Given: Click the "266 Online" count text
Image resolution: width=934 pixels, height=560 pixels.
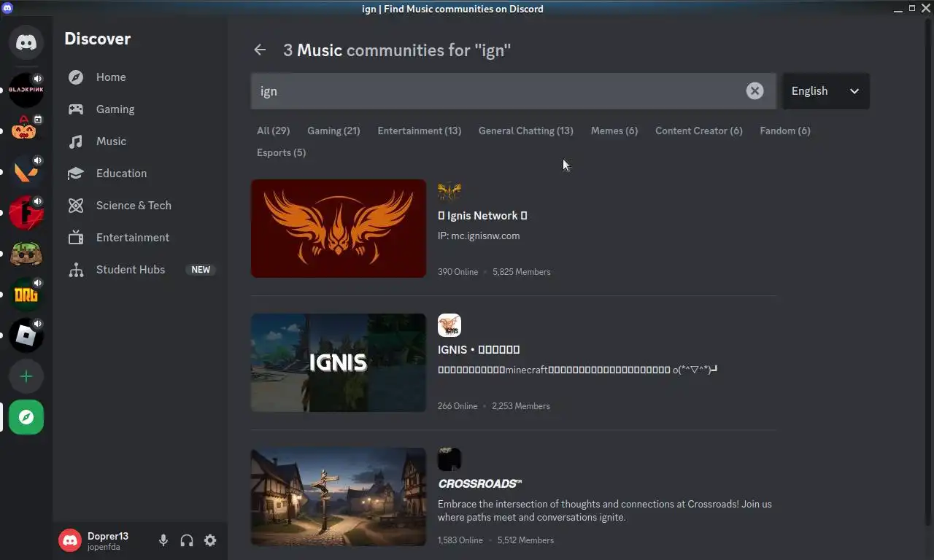Looking at the screenshot, I should click(x=458, y=405).
